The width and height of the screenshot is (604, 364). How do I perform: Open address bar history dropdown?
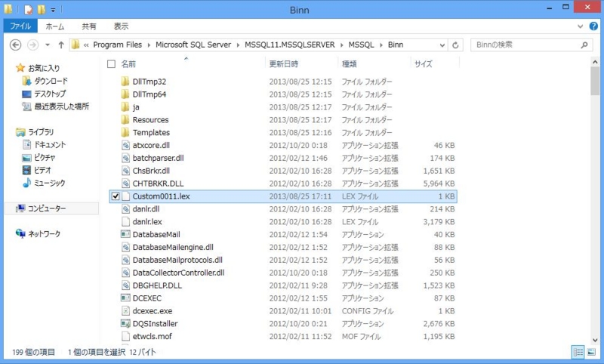tap(442, 45)
